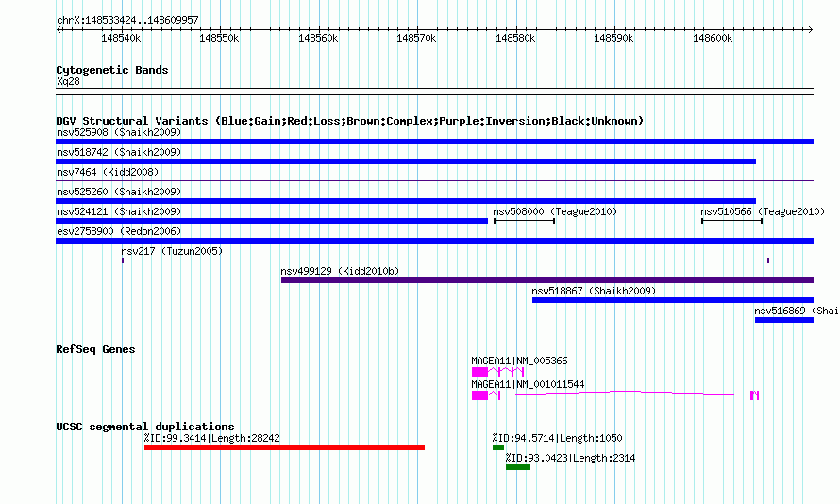Click the blue bar under nsv525908
Image resolution: width=840 pixels, height=504 pixels.
point(434,142)
